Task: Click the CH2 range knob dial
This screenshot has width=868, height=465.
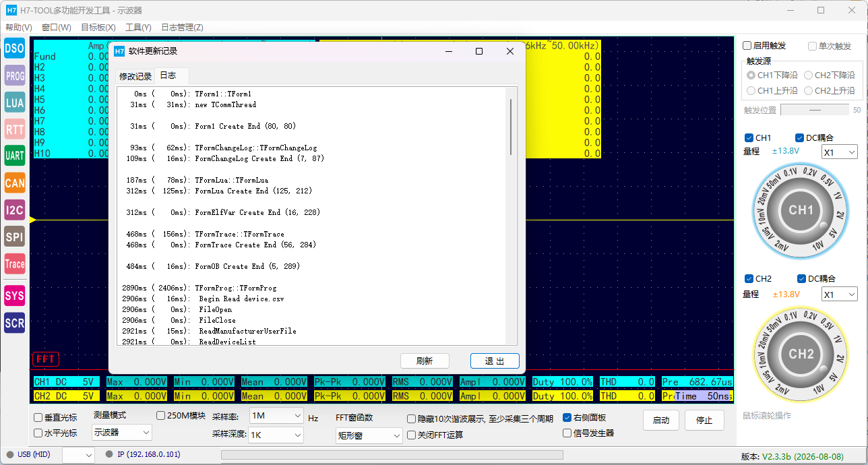Action: pos(801,354)
